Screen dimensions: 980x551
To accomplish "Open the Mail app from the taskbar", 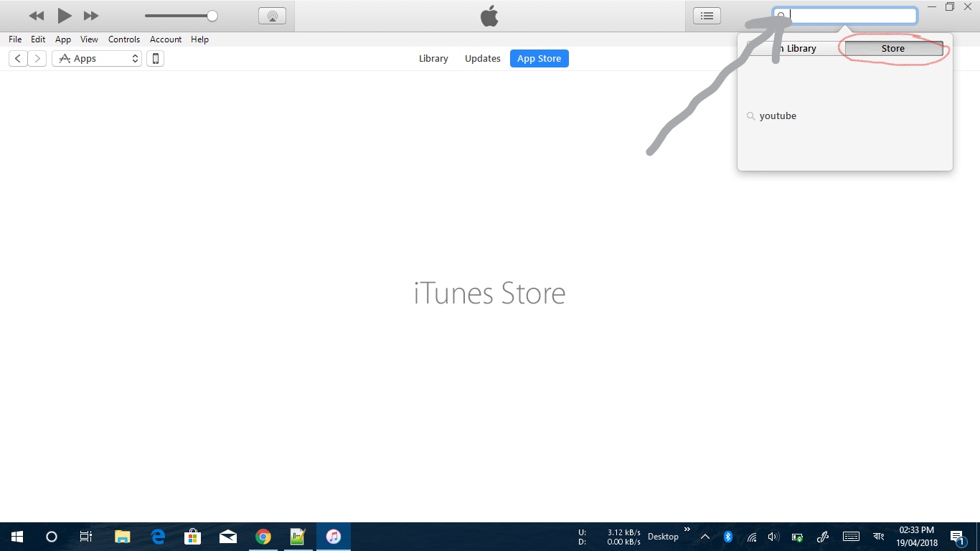I will point(228,537).
